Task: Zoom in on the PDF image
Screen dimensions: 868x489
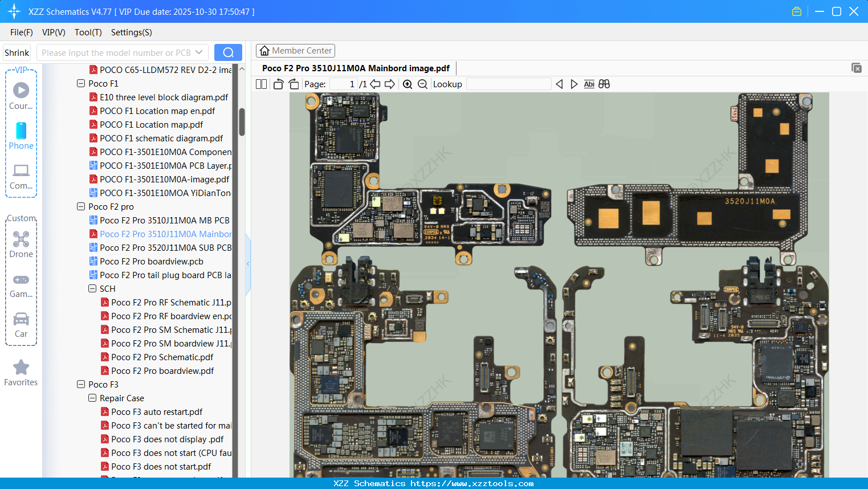Action: tap(407, 84)
